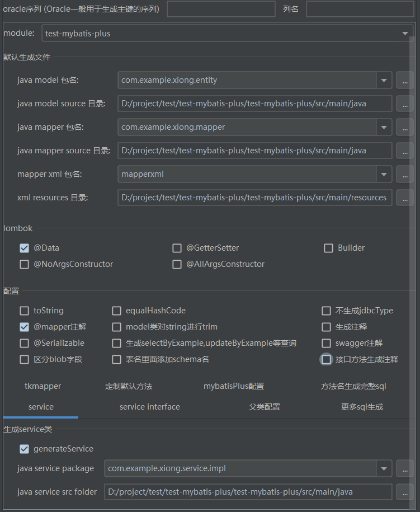This screenshot has width=420, height=512.
Task: Click browse button for java model source directory
Action: (x=404, y=104)
